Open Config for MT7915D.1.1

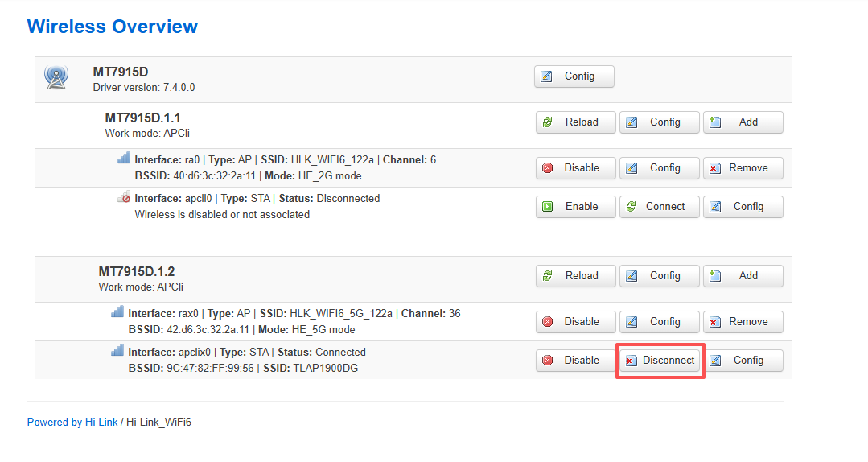pos(659,122)
